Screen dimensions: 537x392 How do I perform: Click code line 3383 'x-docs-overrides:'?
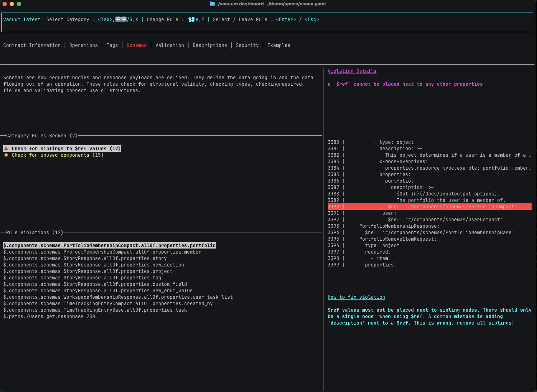[378, 161]
